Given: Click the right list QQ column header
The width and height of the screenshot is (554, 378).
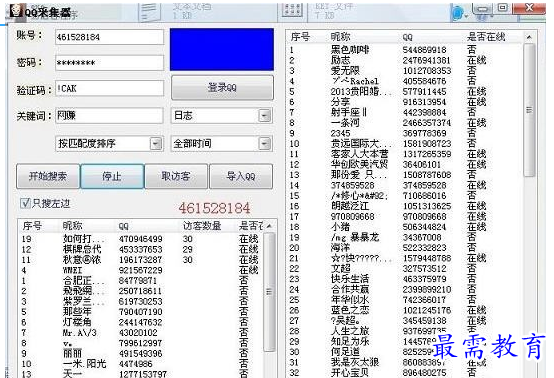Looking at the screenshot, I should click(407, 37).
